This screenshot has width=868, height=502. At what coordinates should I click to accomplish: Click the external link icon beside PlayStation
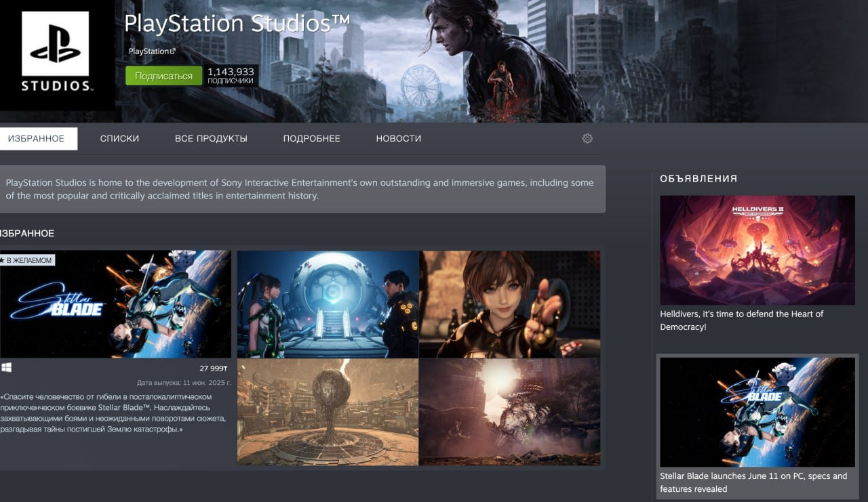click(172, 51)
